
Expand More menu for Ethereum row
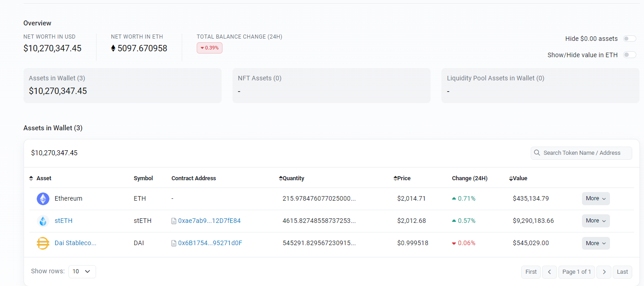[x=596, y=198]
